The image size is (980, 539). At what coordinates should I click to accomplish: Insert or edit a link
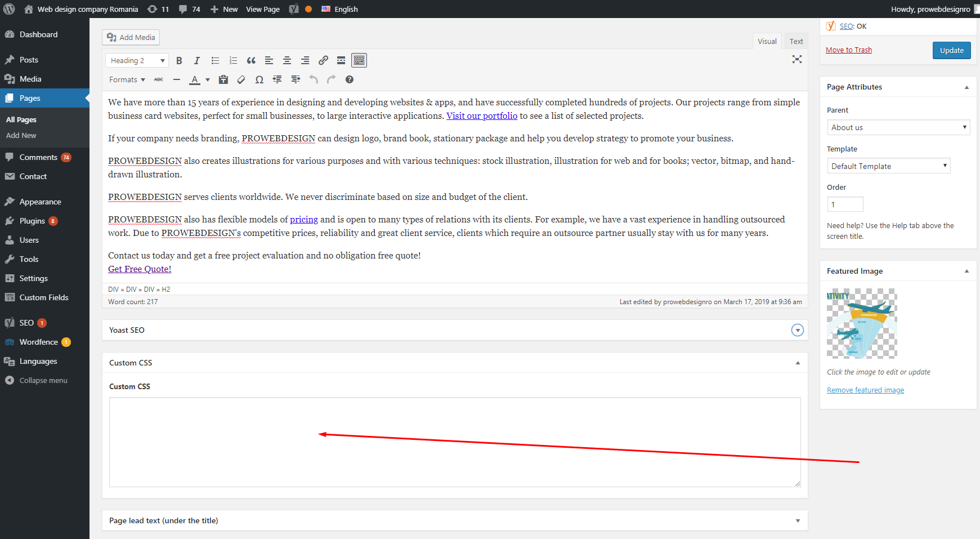click(x=323, y=60)
